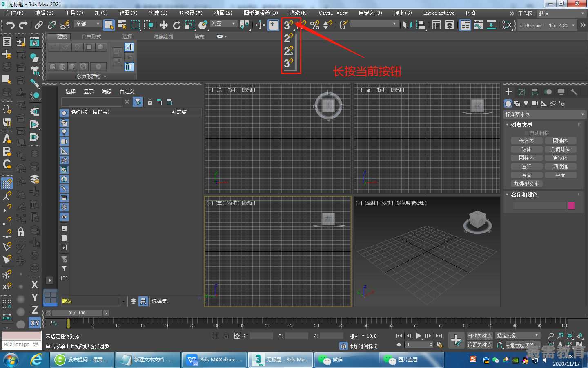
Task: Click the 0 / 100 time slider
Action: pos(77,313)
